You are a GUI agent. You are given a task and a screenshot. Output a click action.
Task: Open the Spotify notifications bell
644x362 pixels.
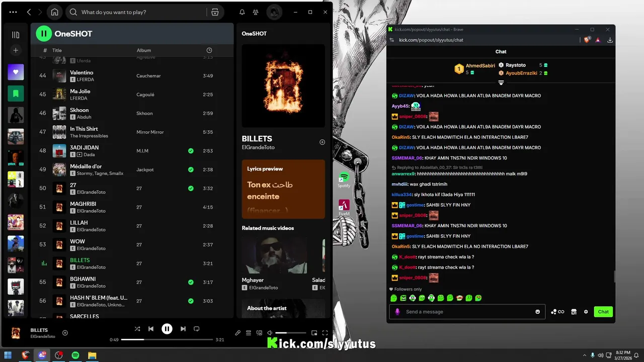(x=242, y=12)
